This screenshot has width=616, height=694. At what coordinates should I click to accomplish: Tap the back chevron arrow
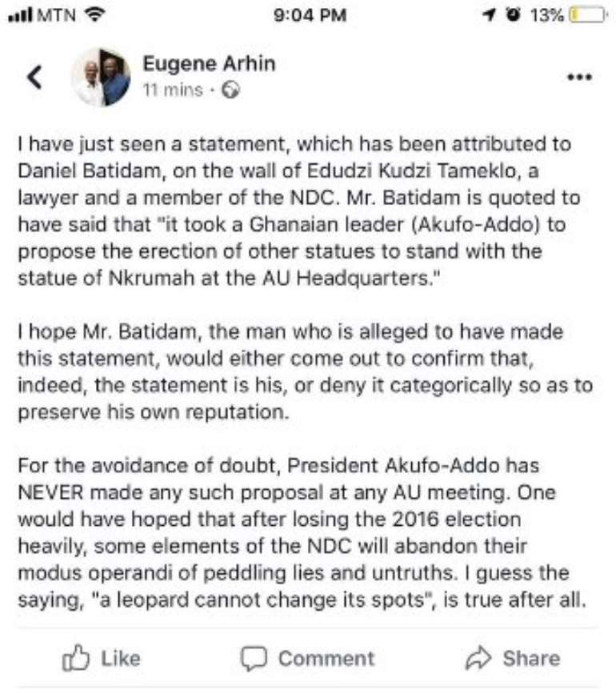click(34, 77)
